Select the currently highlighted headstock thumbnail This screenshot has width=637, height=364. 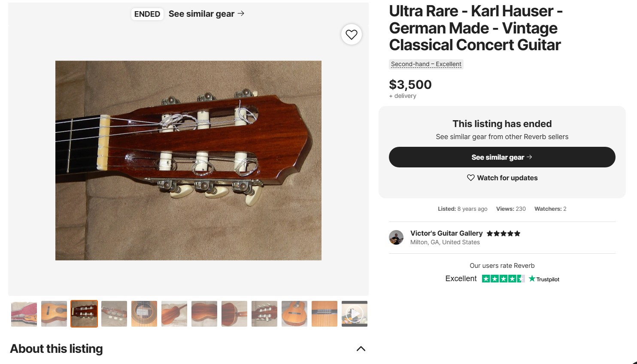click(x=84, y=314)
